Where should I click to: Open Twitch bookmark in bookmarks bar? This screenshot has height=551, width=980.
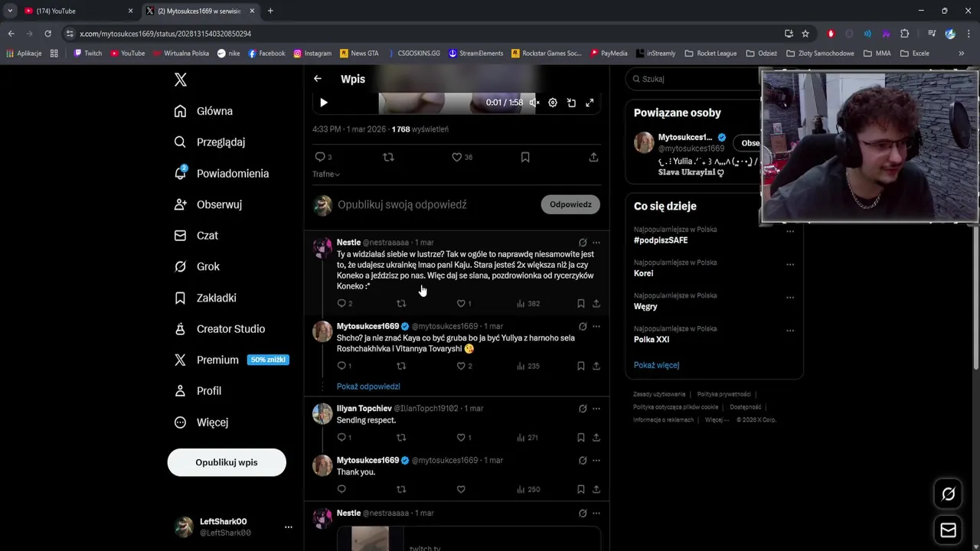[x=88, y=54]
